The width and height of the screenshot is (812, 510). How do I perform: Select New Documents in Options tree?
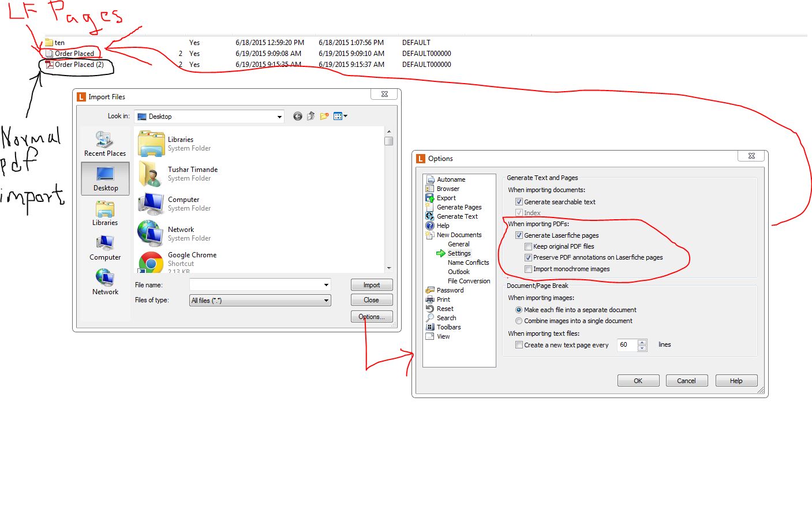(x=459, y=235)
